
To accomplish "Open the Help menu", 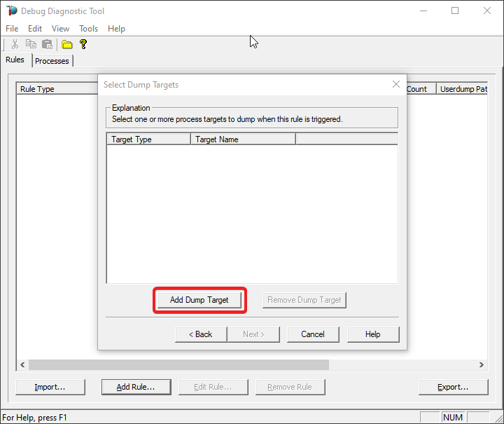I will click(116, 29).
